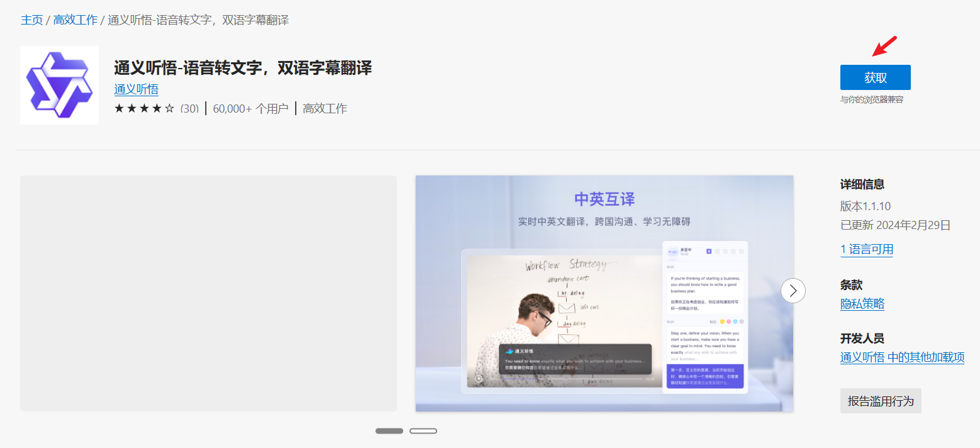Go to next screenshot with arrow button
Viewport: 980px width, 448px height.
click(x=793, y=291)
